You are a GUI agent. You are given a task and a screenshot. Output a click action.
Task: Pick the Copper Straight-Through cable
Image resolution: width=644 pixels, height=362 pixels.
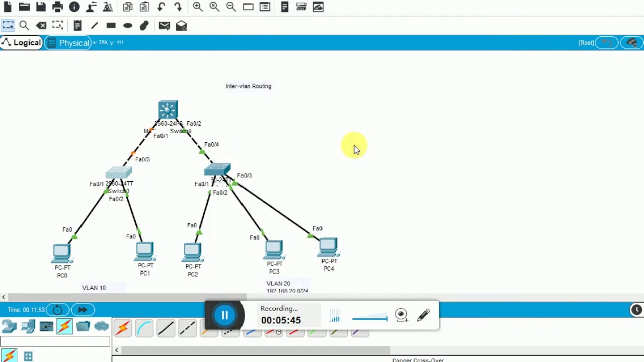pos(166,329)
